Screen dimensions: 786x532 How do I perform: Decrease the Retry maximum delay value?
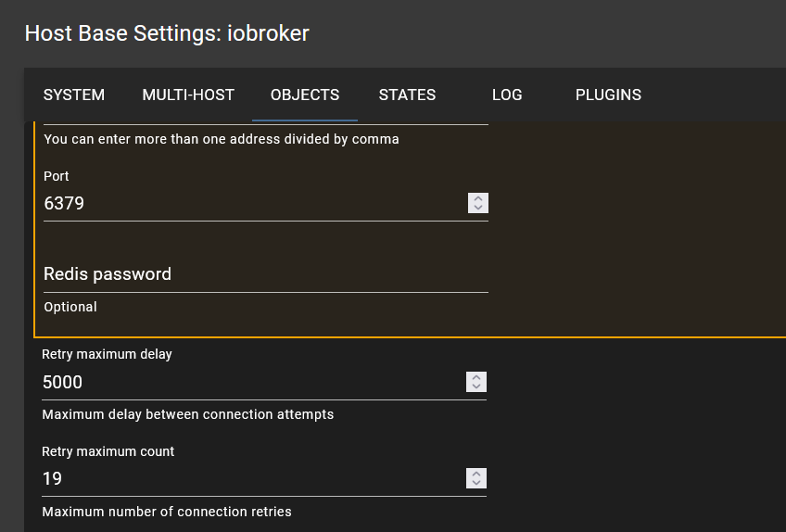point(475,386)
